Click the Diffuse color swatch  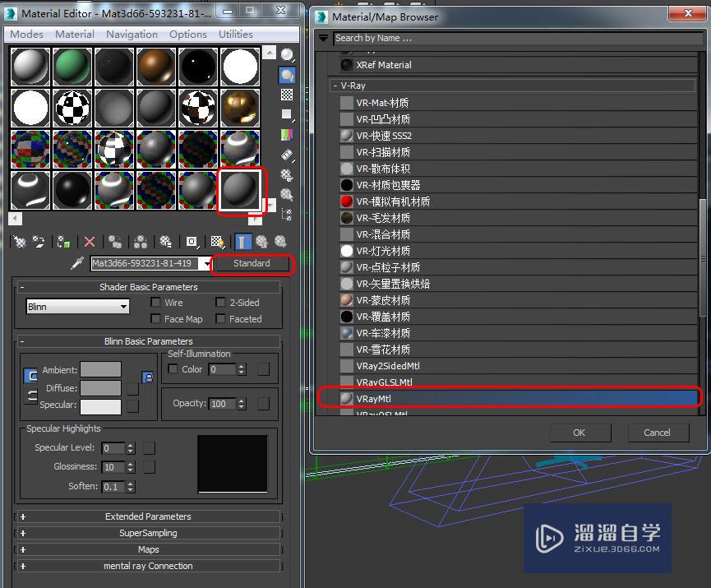click(100, 388)
